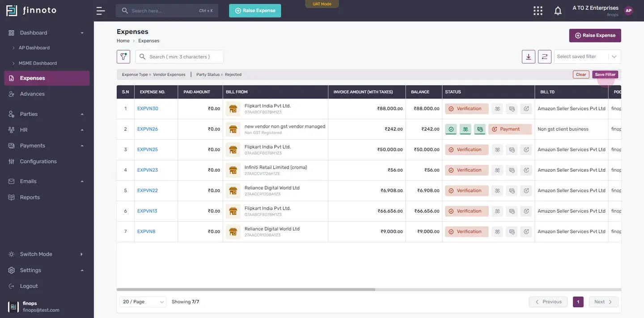Open the Switch Mode submenu
644x318 pixels.
click(47, 254)
